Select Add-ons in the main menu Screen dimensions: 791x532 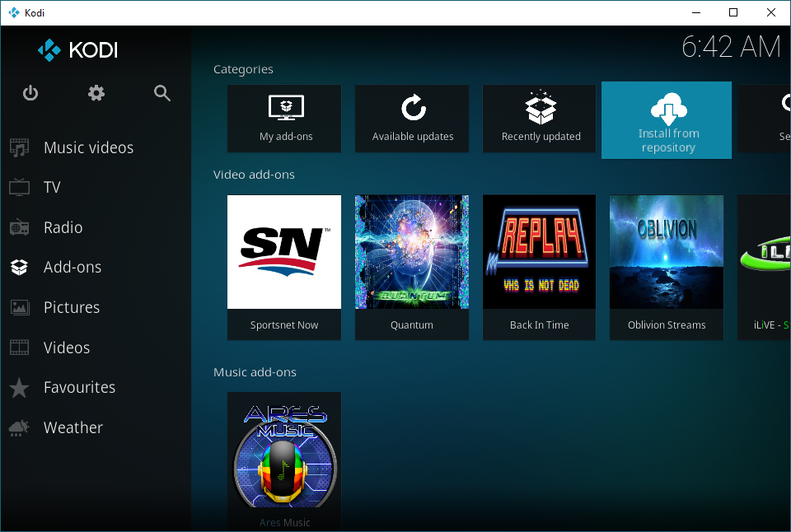tap(73, 268)
